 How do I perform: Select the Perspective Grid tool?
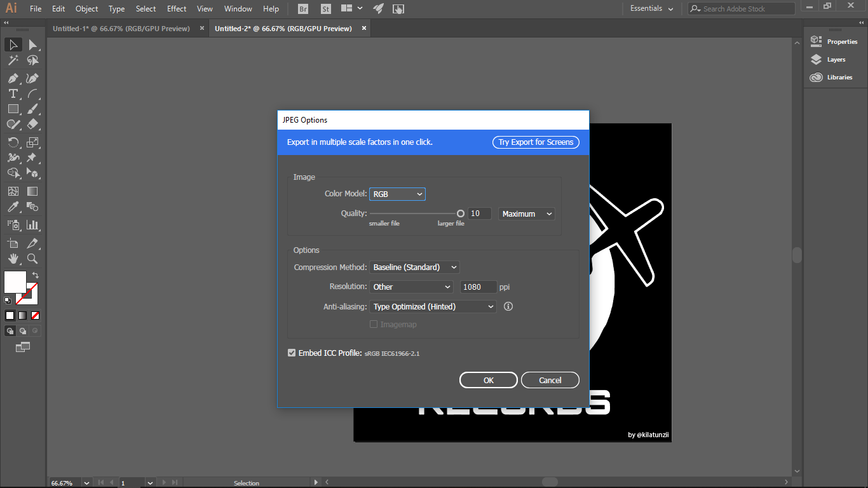[32, 172]
